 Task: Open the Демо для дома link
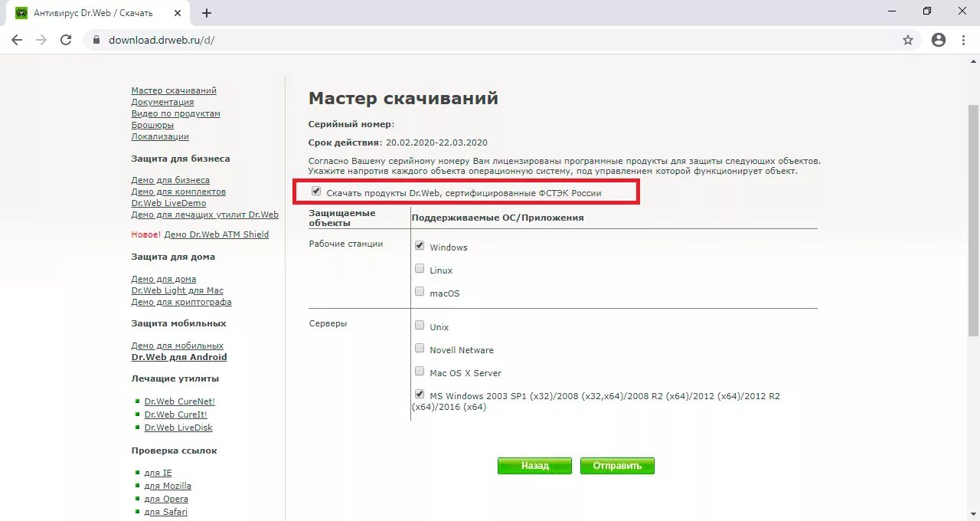pyautogui.click(x=163, y=279)
